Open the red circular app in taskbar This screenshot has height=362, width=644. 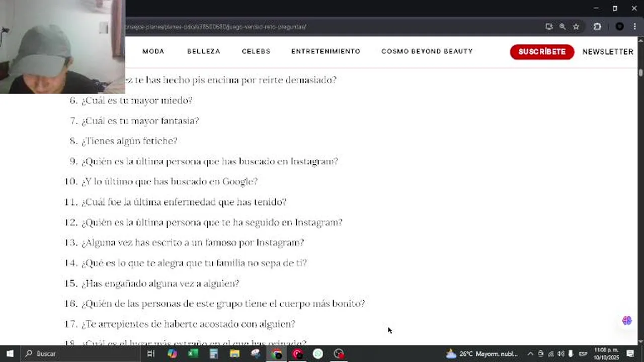coord(297,353)
